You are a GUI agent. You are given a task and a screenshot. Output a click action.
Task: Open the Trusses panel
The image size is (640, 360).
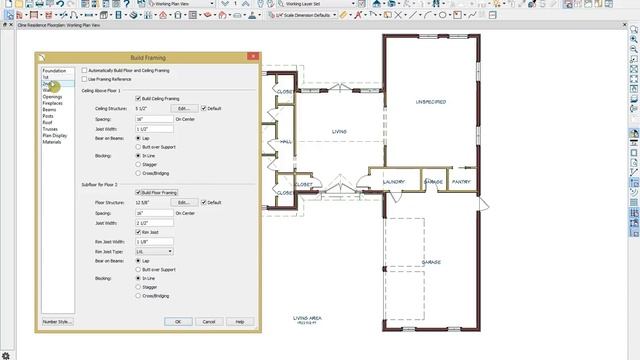click(50, 129)
